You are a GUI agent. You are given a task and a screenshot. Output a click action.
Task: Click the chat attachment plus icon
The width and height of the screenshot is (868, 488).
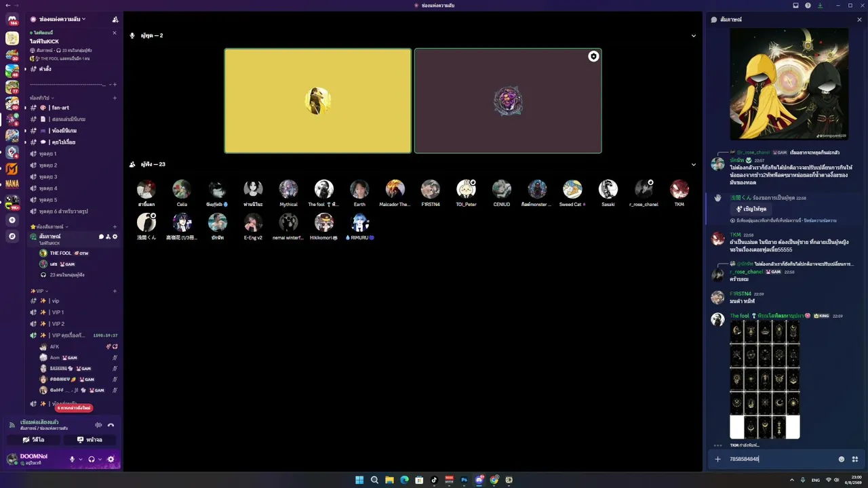click(717, 459)
